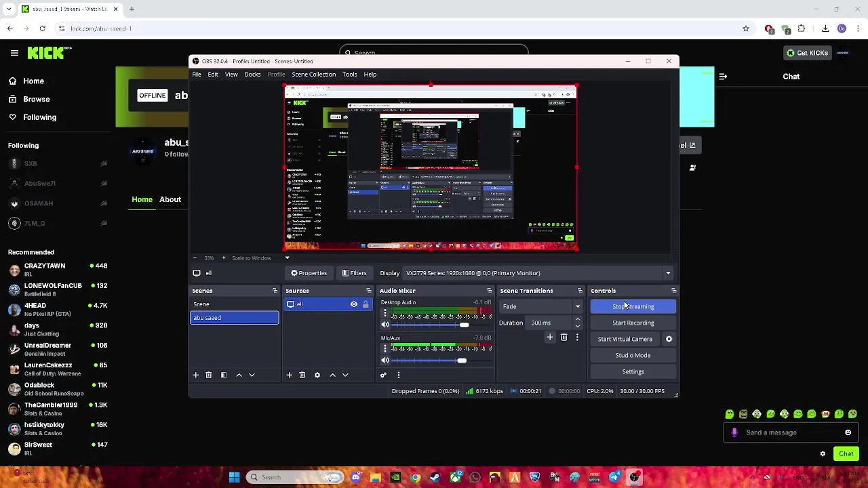Open scene filters icon in Scenes dock toolbar

[x=224, y=375]
